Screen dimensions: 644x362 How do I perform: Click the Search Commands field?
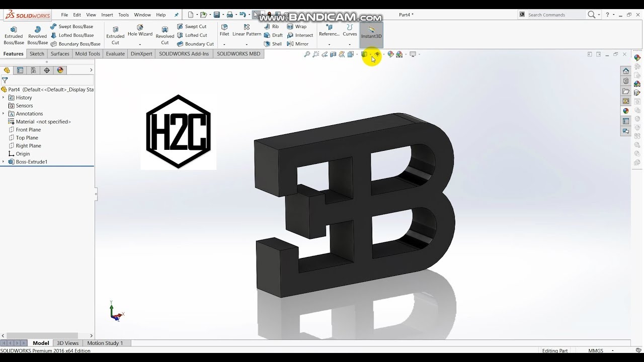pos(556,15)
